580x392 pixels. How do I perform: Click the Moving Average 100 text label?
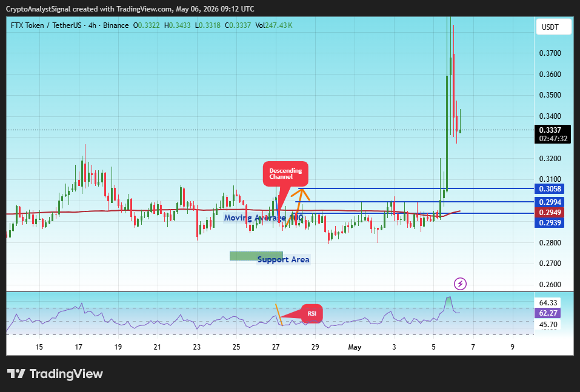click(x=264, y=218)
